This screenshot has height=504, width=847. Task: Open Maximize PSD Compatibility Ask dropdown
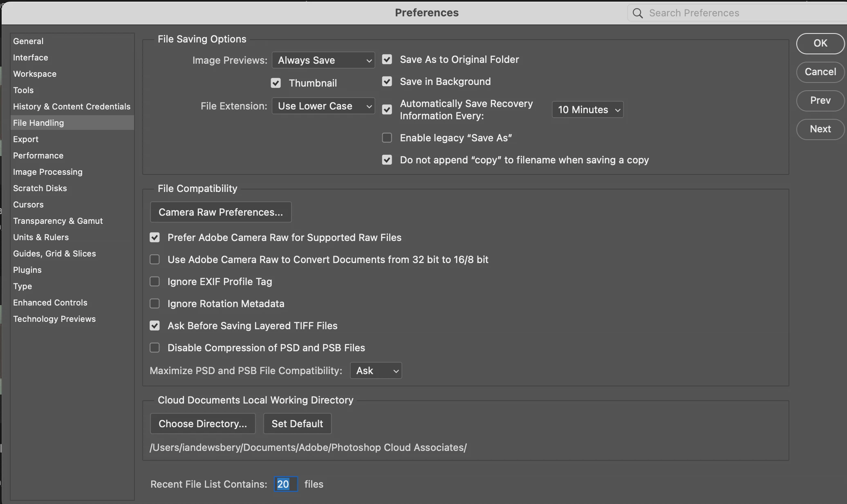click(x=376, y=371)
